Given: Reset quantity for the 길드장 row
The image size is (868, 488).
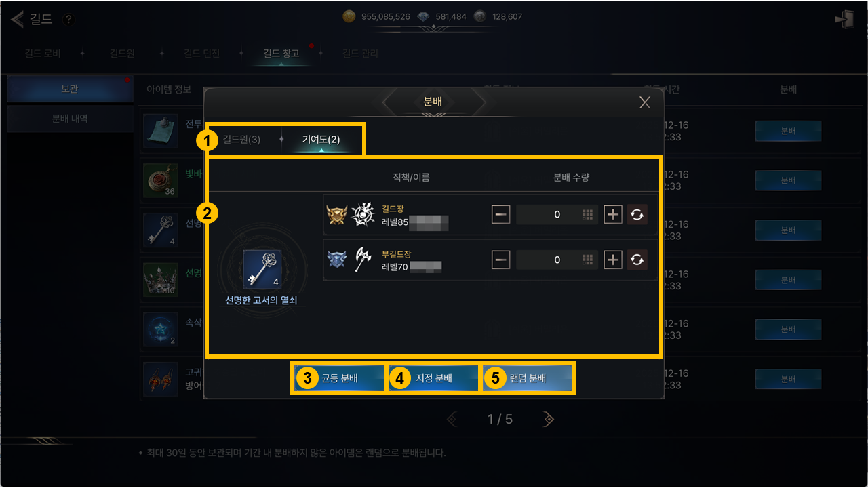Looking at the screenshot, I should [637, 215].
